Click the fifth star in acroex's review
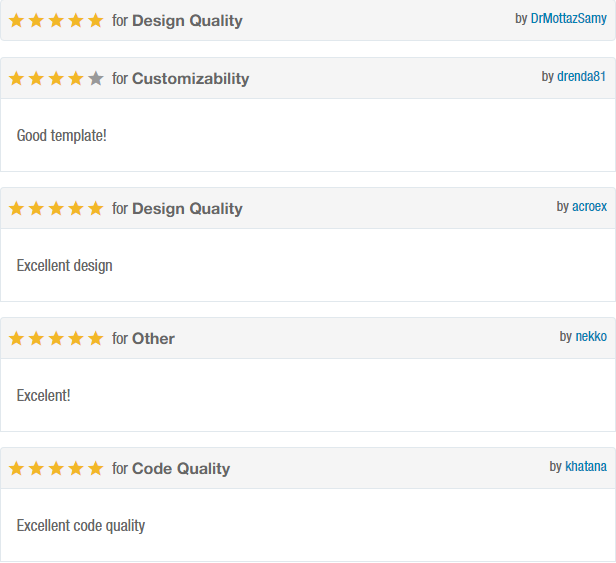The width and height of the screenshot is (616, 563). [x=96, y=208]
